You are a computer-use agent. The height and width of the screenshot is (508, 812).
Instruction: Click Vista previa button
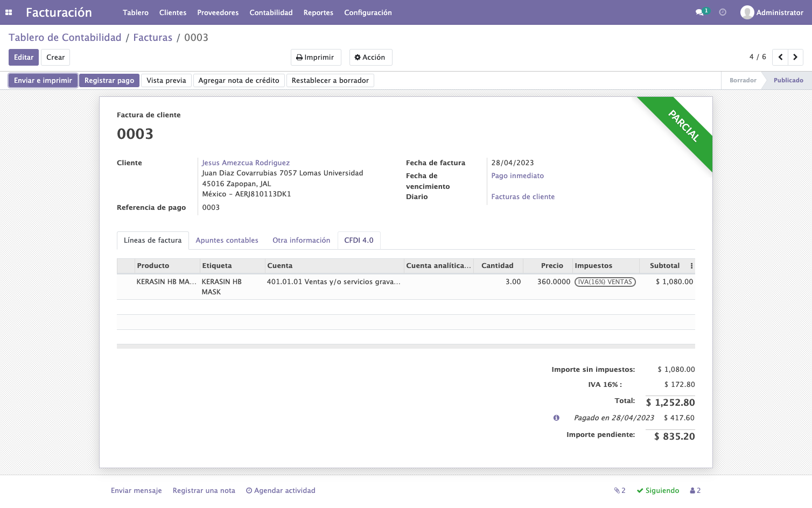(166, 80)
